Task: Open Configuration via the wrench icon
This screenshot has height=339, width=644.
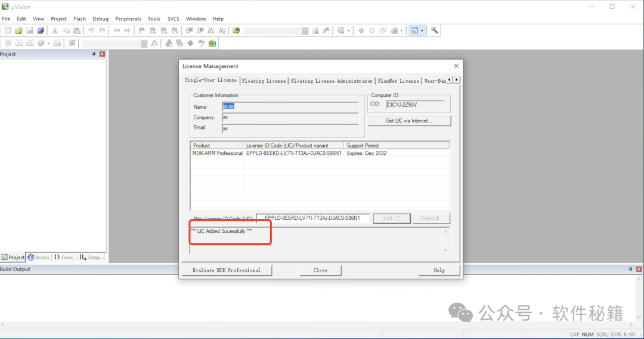Action: pos(435,31)
